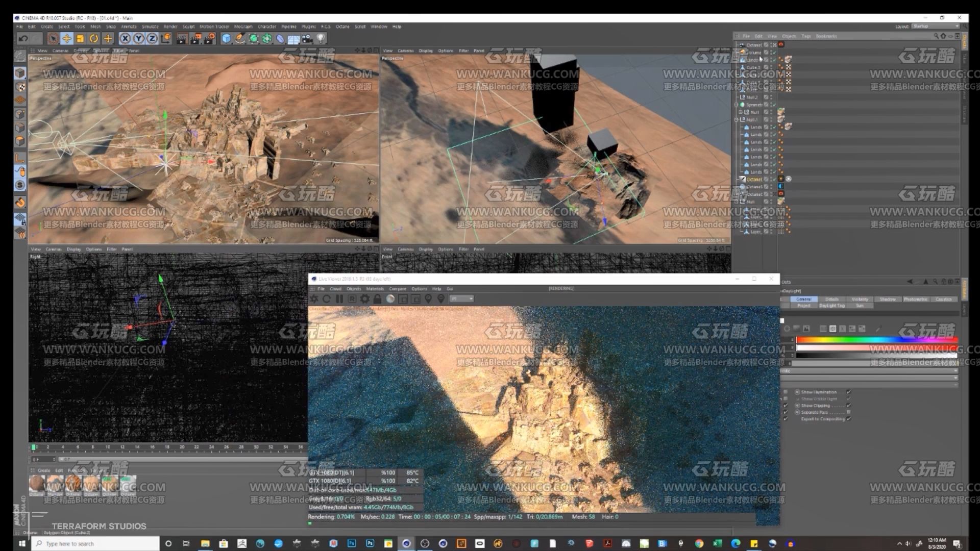Click the Live Viewer render region icon

click(403, 299)
